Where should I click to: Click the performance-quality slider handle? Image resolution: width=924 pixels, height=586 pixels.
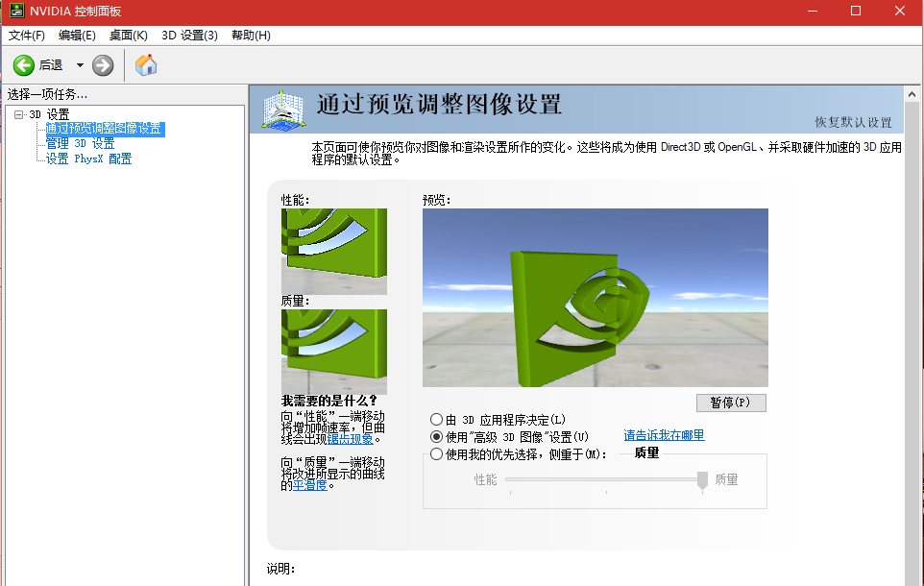tap(702, 480)
